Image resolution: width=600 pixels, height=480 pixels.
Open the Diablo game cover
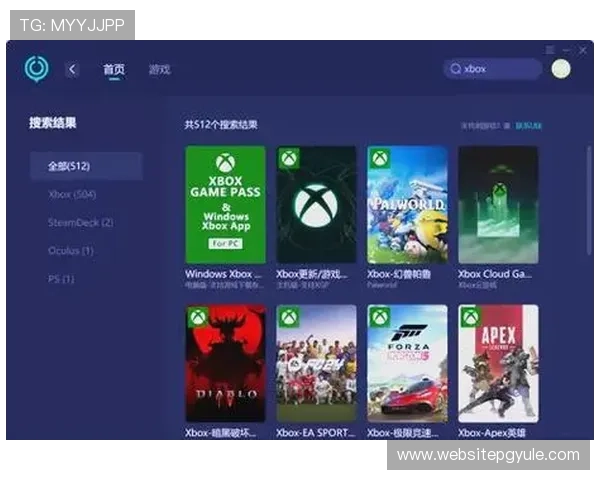click(x=225, y=363)
